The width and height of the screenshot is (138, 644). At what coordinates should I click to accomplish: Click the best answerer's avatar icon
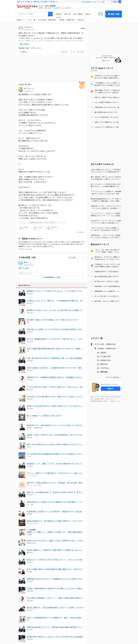pos(21,90)
